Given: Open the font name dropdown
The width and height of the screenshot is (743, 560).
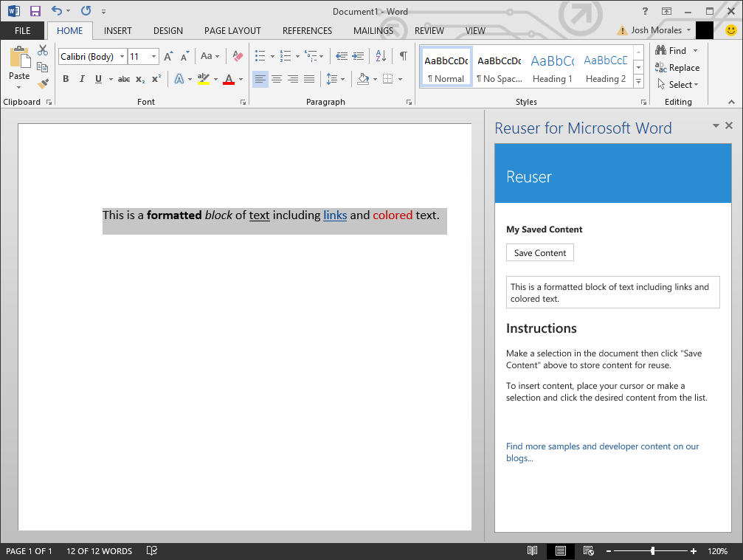Looking at the screenshot, I should [x=122, y=56].
